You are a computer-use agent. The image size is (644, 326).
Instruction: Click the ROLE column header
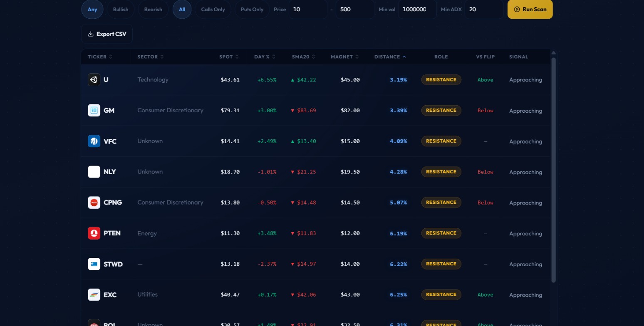click(441, 57)
